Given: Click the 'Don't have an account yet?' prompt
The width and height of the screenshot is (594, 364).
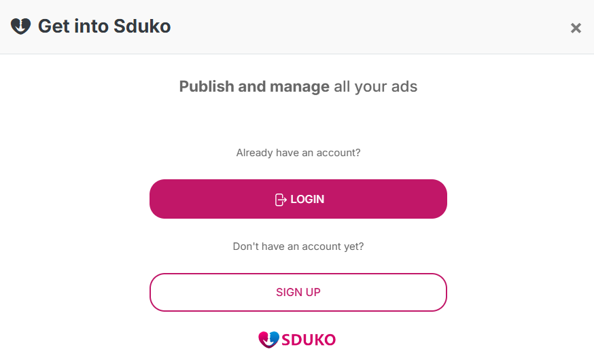Looking at the screenshot, I should (x=298, y=247).
